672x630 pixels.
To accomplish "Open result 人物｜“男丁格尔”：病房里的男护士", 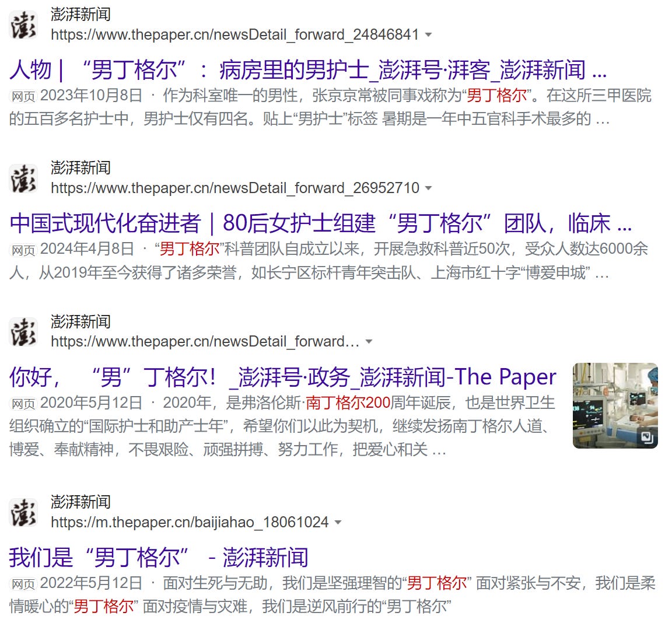I will pyautogui.click(x=308, y=69).
